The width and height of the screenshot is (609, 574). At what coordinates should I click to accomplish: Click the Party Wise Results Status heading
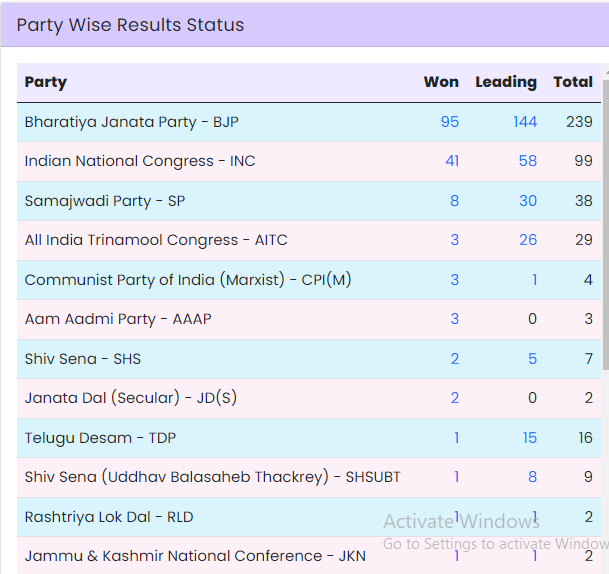(x=130, y=25)
